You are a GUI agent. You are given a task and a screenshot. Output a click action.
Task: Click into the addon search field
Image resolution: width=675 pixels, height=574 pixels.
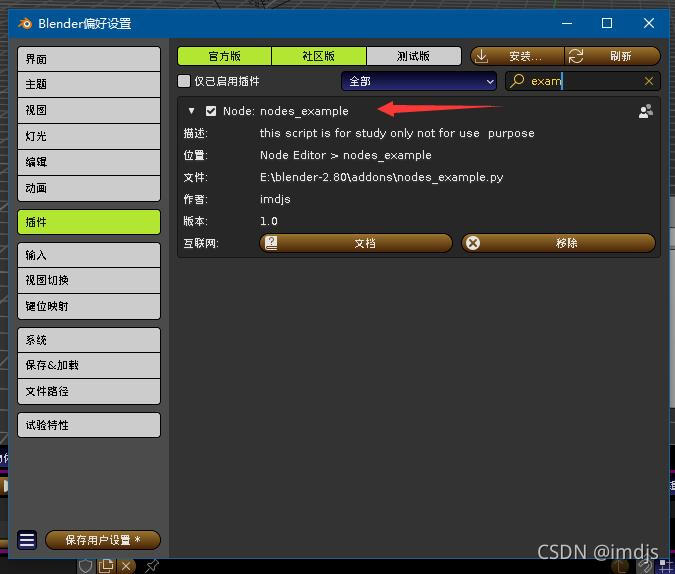point(582,81)
